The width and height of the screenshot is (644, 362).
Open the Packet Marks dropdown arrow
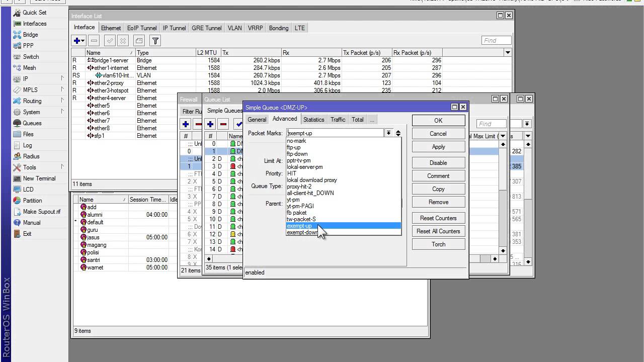coord(388,133)
